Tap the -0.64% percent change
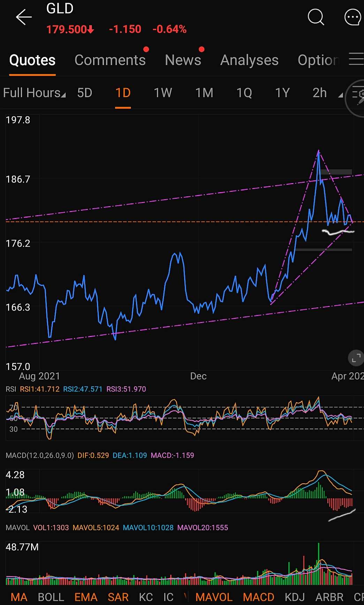Viewport: 364px width, 605px height. 170,29
